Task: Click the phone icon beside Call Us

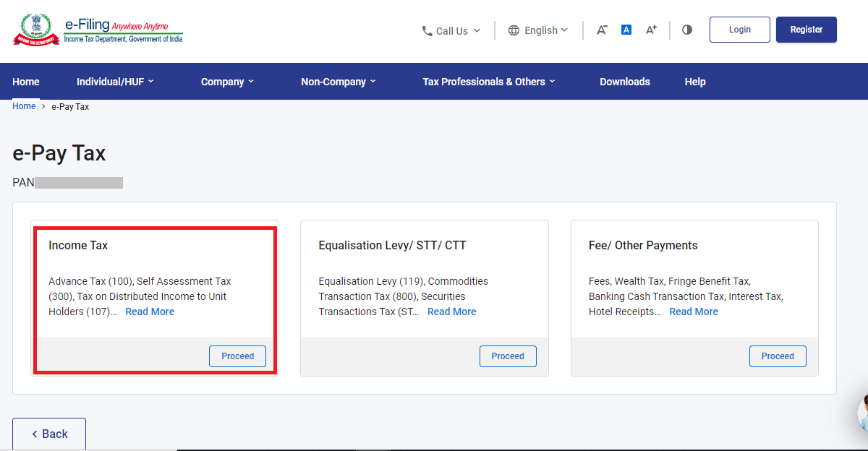Action: pyautogui.click(x=426, y=30)
